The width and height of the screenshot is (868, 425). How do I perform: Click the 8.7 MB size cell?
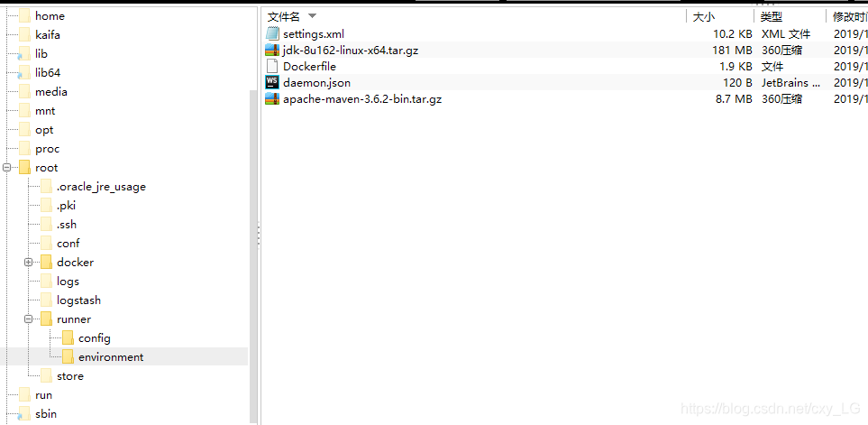coord(733,99)
